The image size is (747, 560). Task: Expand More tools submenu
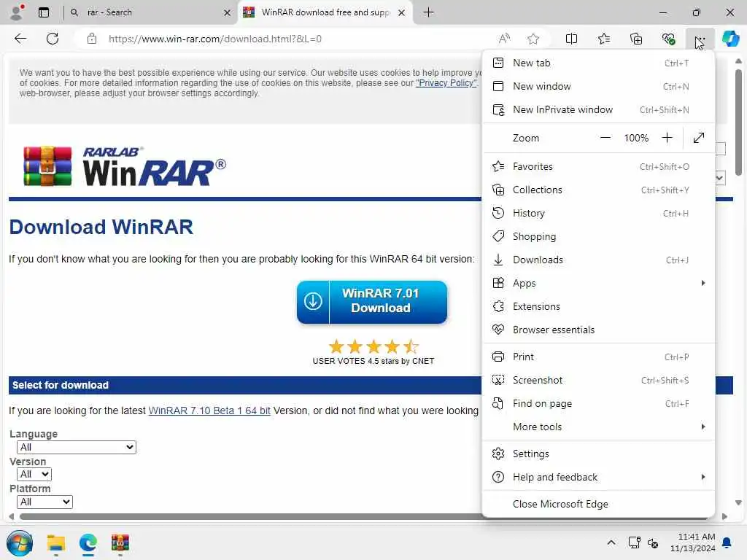click(598, 427)
